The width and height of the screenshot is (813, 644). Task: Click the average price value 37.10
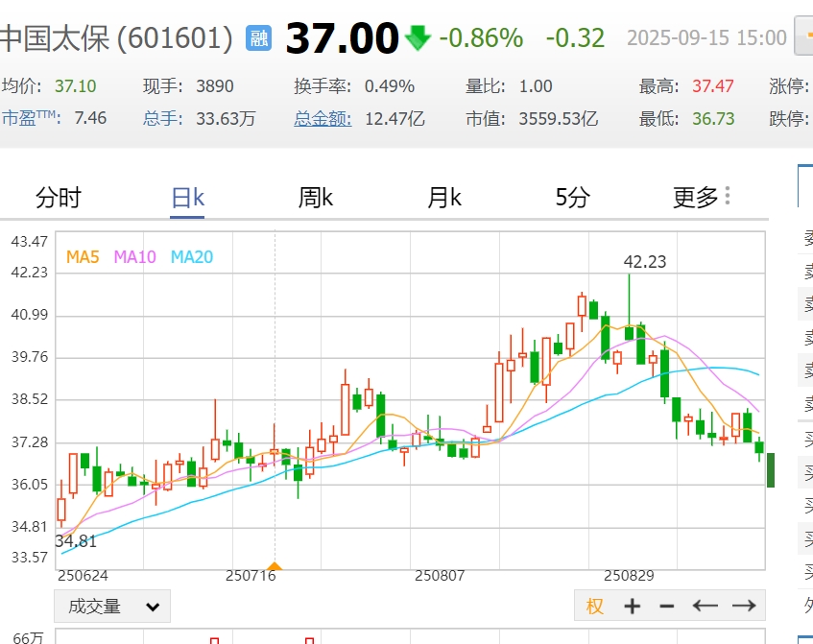click(x=76, y=86)
